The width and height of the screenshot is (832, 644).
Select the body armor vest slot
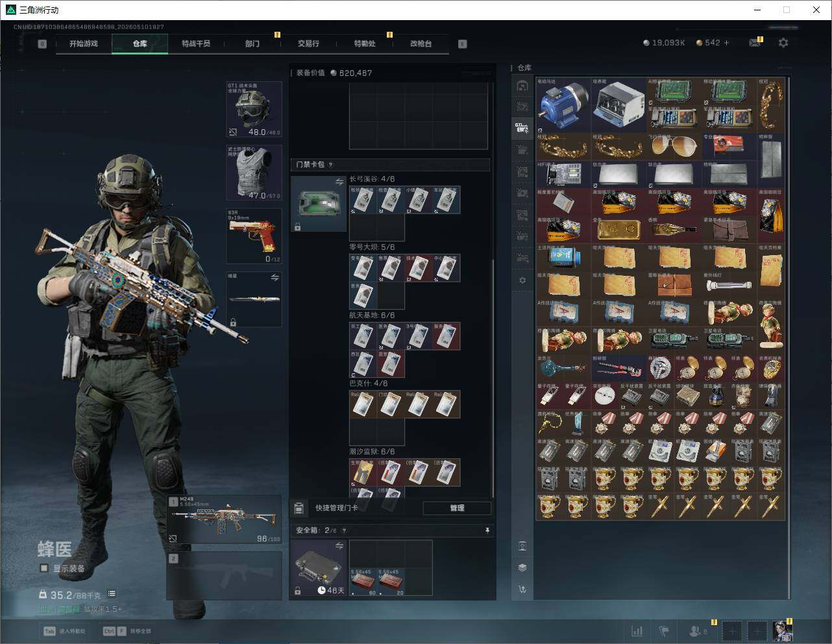tap(254, 173)
